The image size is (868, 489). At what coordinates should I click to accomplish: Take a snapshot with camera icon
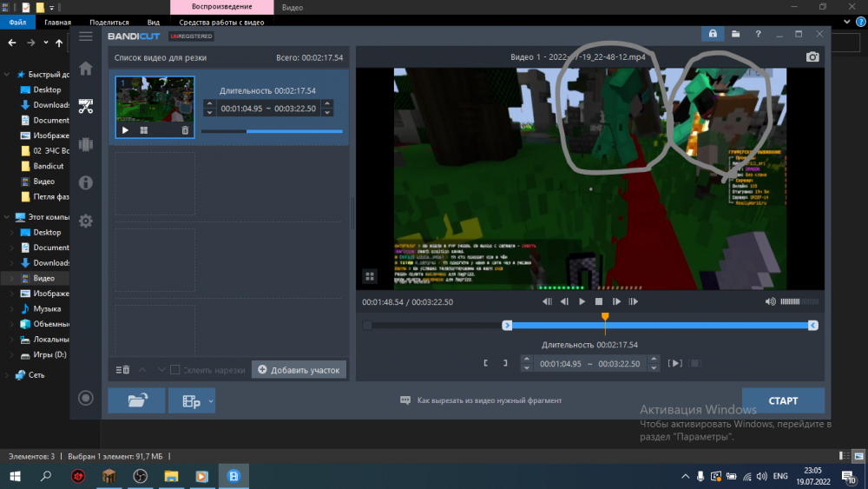812,56
